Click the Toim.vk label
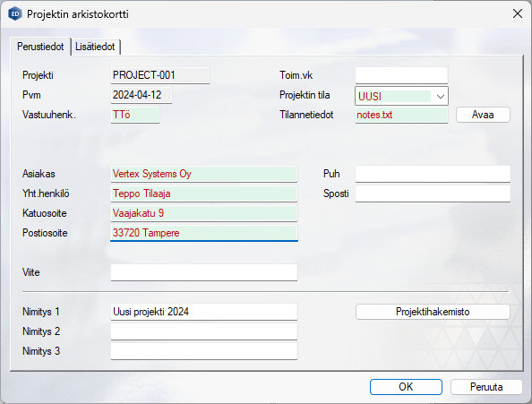The width and height of the screenshot is (532, 404). (296, 75)
